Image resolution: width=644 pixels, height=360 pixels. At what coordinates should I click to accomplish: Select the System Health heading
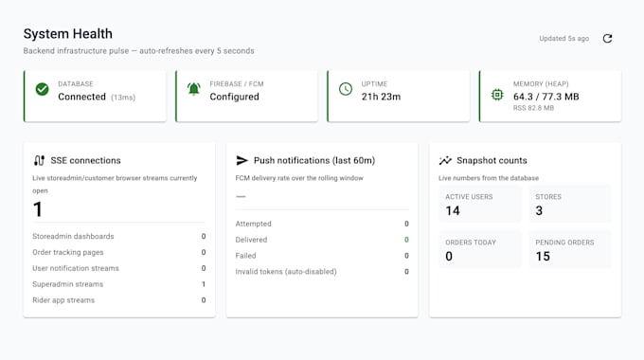pos(68,34)
